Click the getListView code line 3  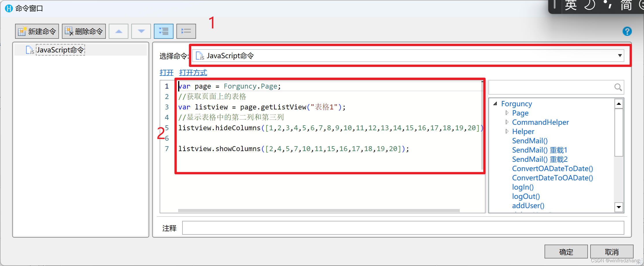pos(262,107)
